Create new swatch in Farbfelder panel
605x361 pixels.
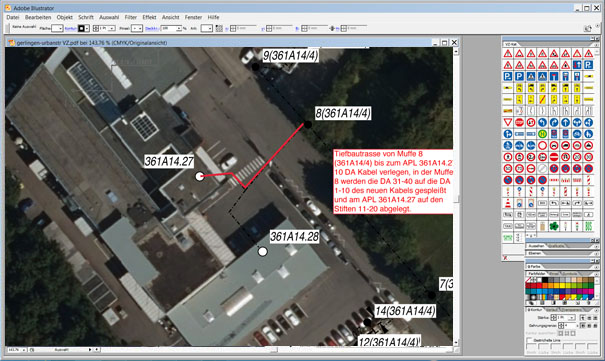point(578,303)
